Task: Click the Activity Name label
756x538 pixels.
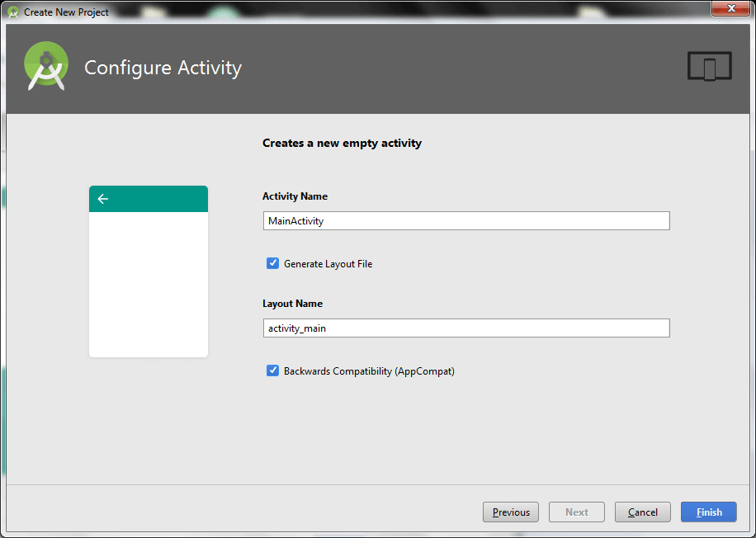Action: pyautogui.click(x=295, y=196)
